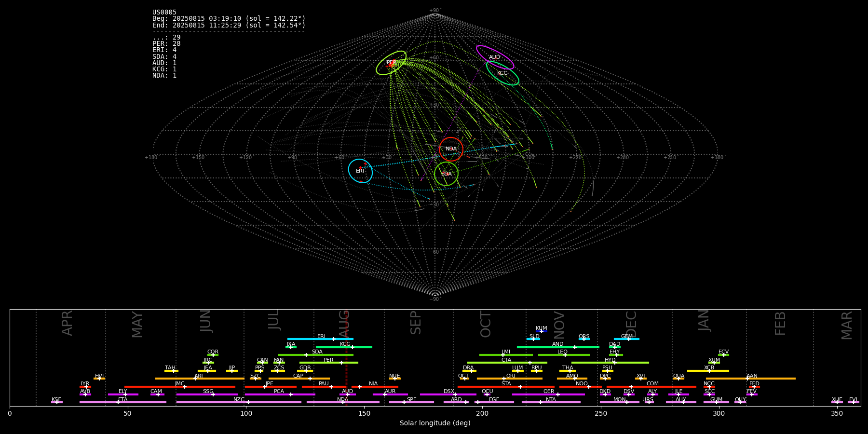
Task: Click the AAN shower bar in the timeline
Action: coord(751,379)
